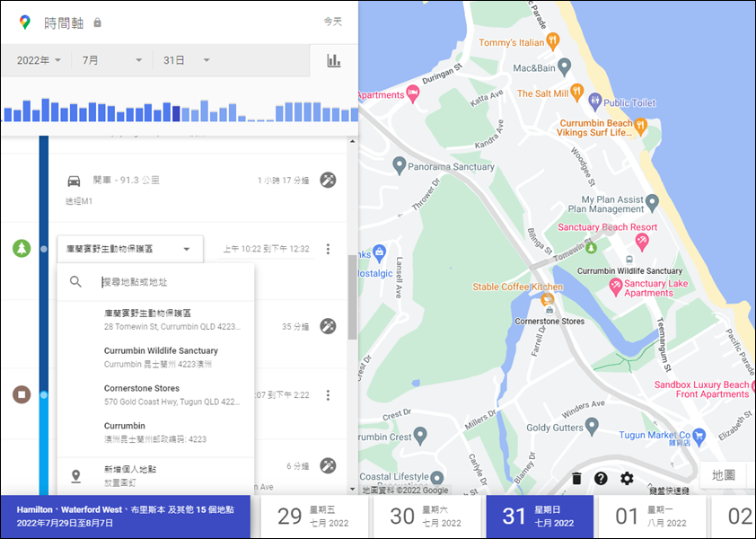Click the timeline scrollbar down arrow
The image size is (756, 539).
[x=353, y=490]
